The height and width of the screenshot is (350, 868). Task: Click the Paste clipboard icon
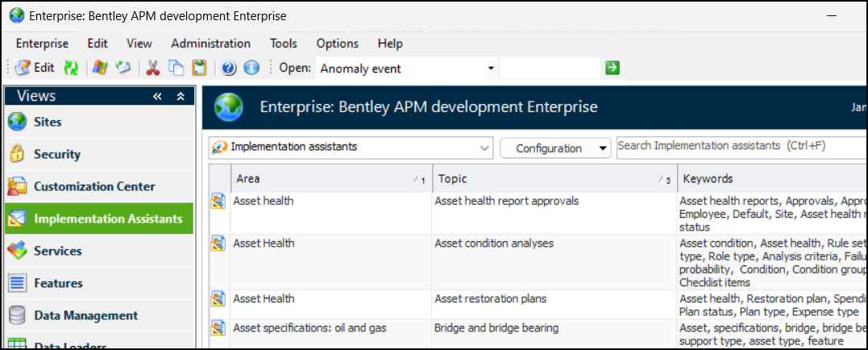click(199, 69)
